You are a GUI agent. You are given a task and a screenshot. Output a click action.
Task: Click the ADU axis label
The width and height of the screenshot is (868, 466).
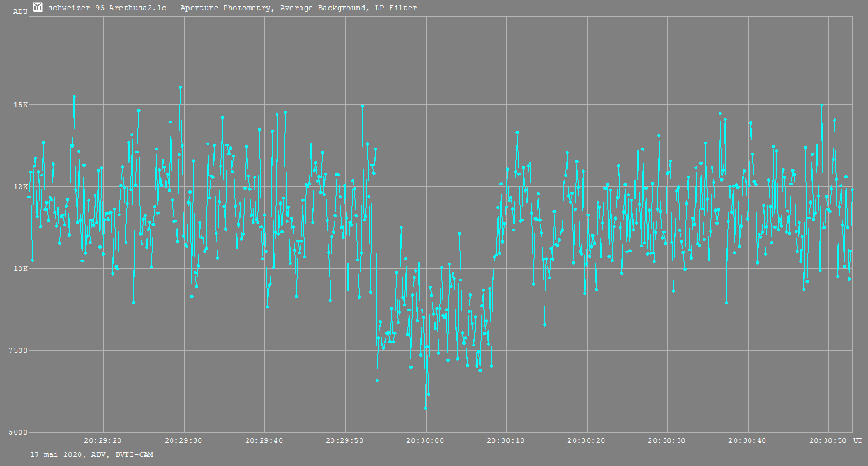[20, 12]
